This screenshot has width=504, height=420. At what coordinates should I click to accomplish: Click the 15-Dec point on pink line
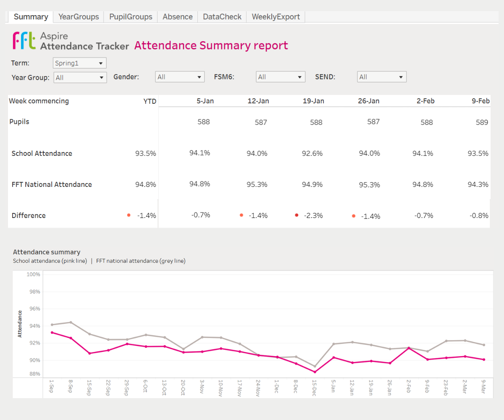(x=315, y=372)
